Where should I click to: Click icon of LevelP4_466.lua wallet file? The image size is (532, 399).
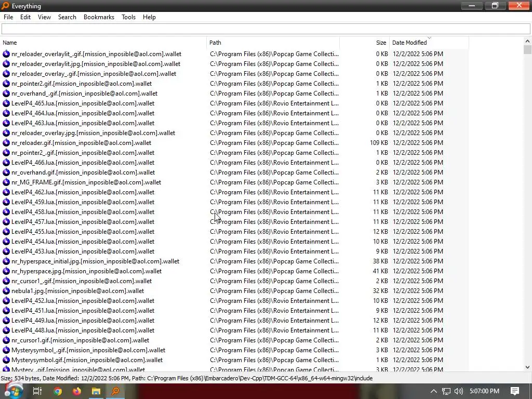[6, 163]
